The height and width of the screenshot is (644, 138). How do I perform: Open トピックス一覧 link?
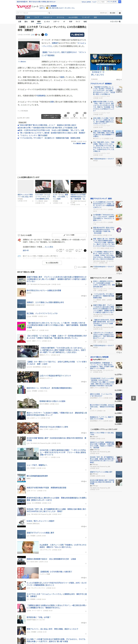coord(115,21)
